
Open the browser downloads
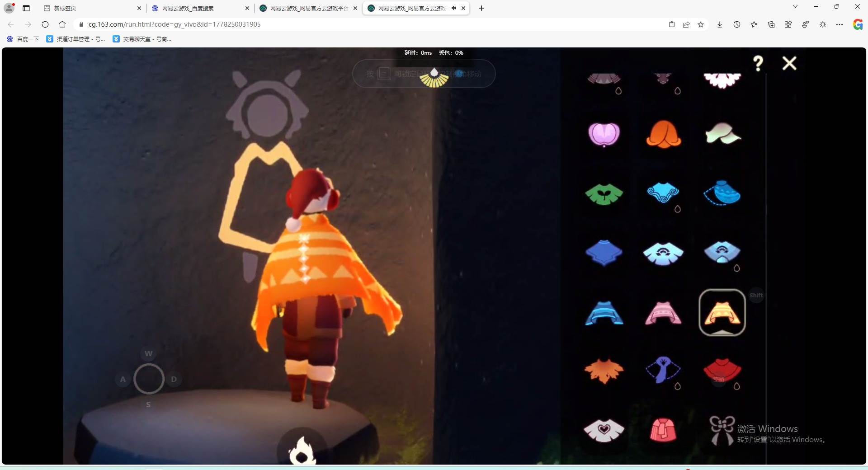[720, 24]
